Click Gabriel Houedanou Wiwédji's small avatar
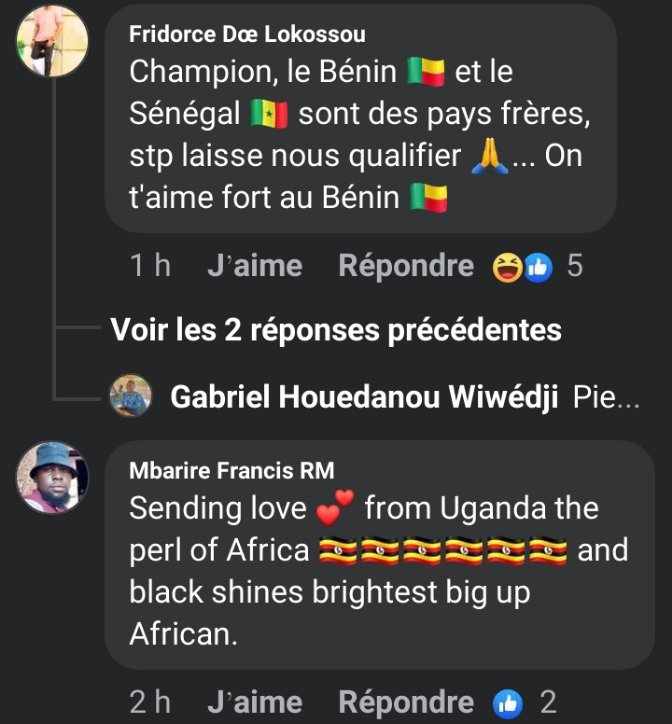 point(130,396)
